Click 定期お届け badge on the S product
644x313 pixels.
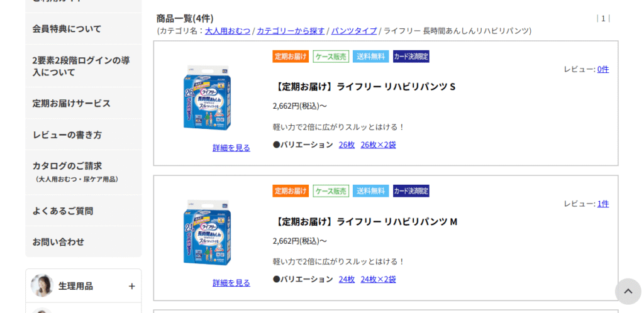click(x=291, y=57)
